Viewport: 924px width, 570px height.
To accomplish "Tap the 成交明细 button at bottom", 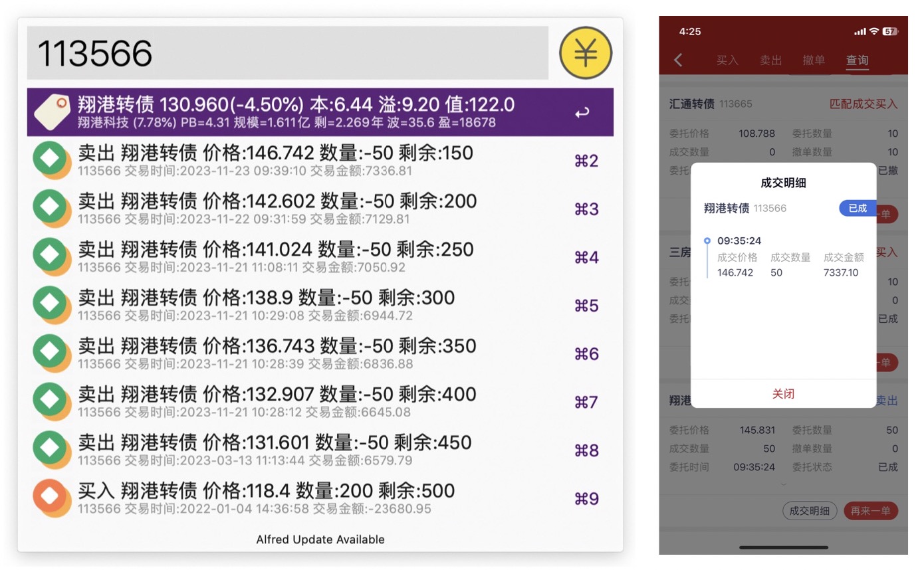I will click(x=810, y=511).
